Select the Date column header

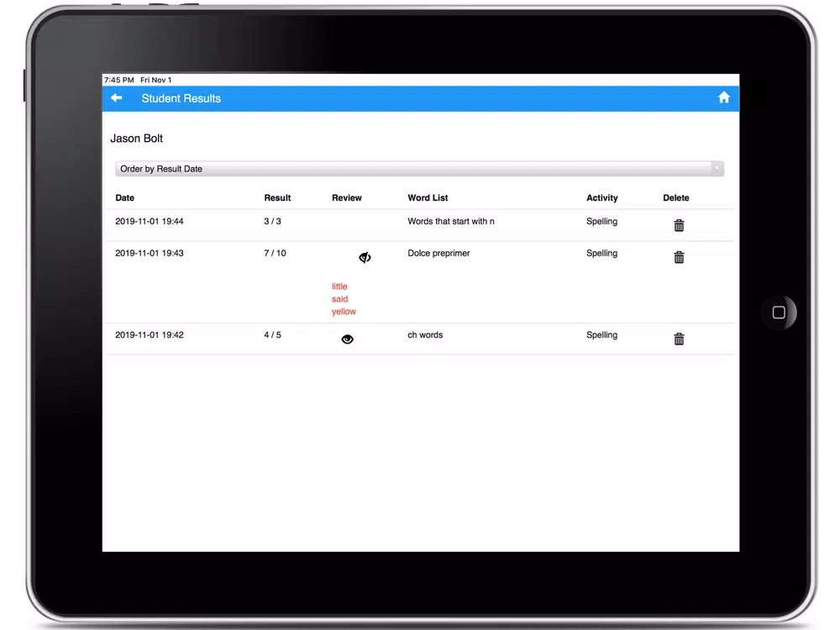(x=125, y=197)
